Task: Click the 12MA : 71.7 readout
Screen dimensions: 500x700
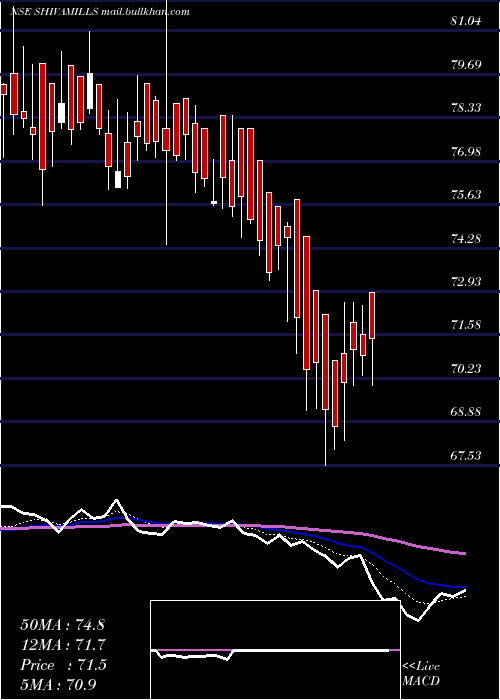Action: click(62, 645)
